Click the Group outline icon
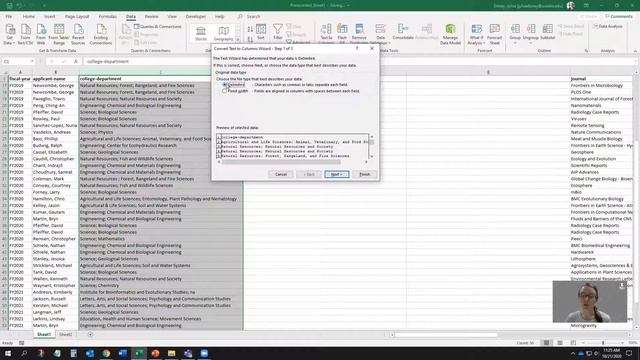This screenshot has width=640, height=360. 515,29
